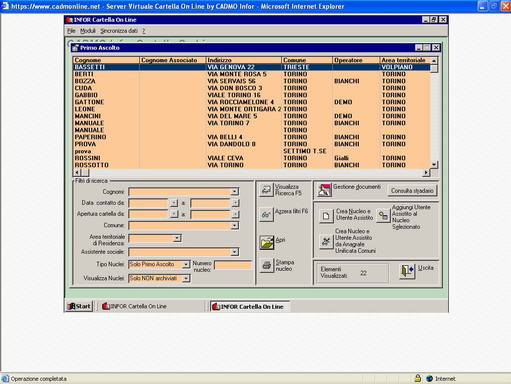Select the MANCINI row
Screen dimensions: 511x384
pyautogui.click(x=251, y=116)
